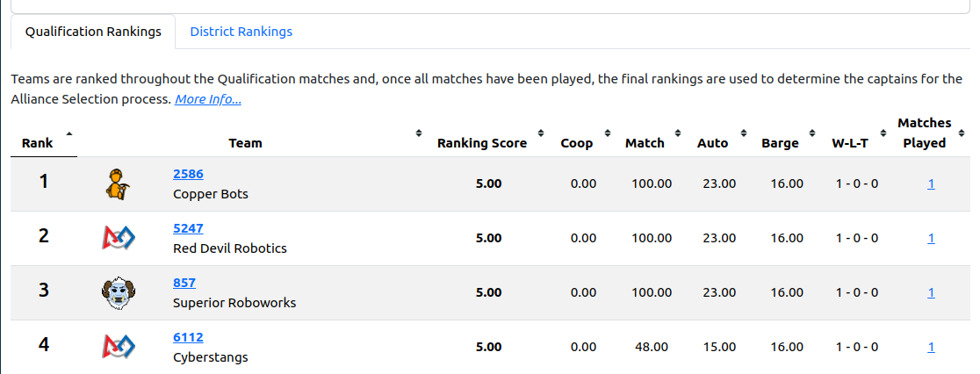Open team 2586 page link
The width and height of the screenshot is (980, 374).
(x=188, y=174)
